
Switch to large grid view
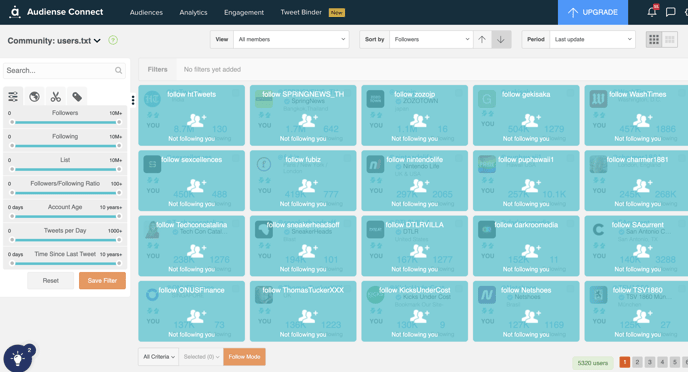click(x=654, y=39)
